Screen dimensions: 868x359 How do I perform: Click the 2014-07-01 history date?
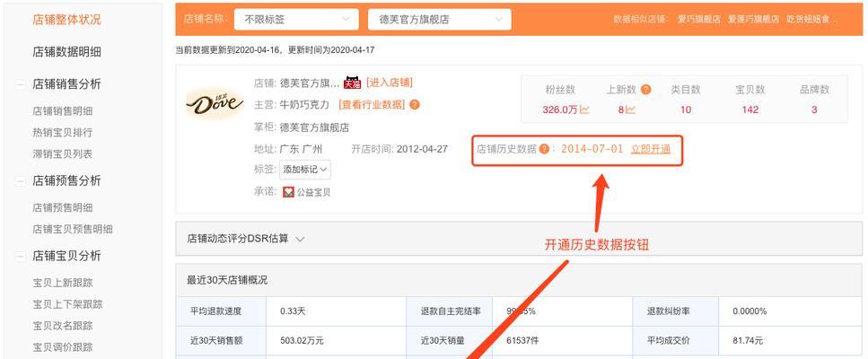coord(592,149)
